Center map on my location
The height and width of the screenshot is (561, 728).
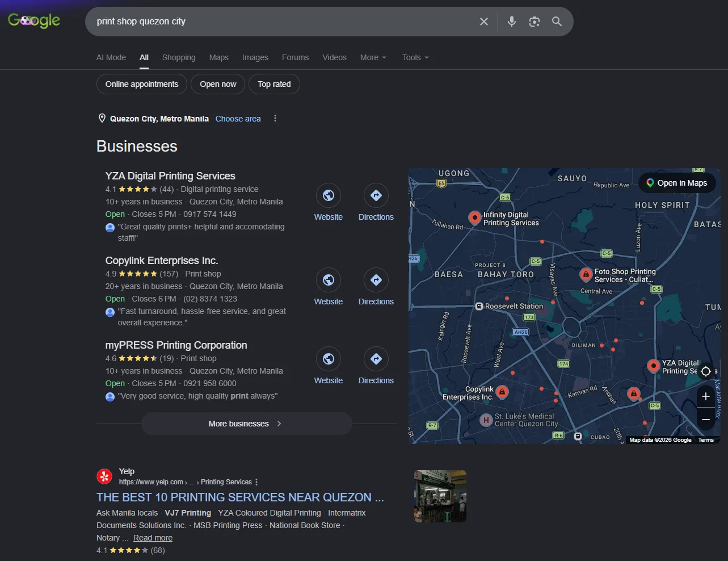point(706,371)
